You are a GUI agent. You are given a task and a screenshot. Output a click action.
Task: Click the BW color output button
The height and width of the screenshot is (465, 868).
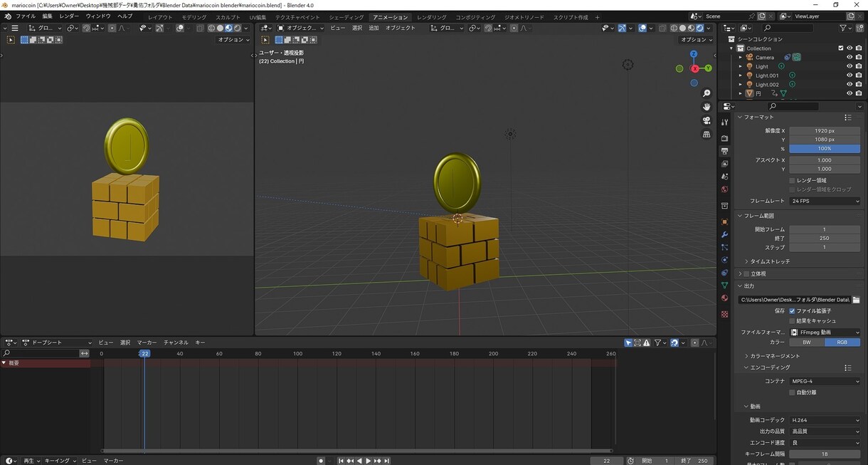click(807, 343)
